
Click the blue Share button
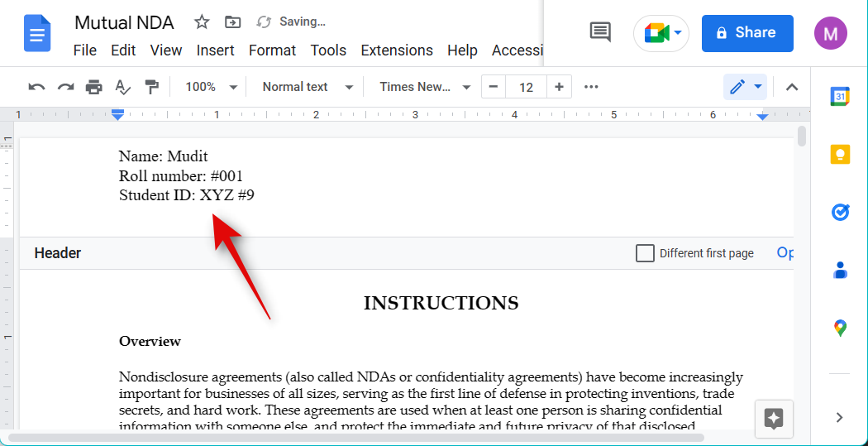(x=746, y=33)
